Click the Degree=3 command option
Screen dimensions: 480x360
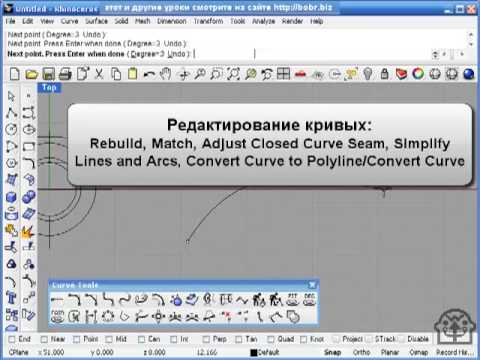(x=147, y=54)
